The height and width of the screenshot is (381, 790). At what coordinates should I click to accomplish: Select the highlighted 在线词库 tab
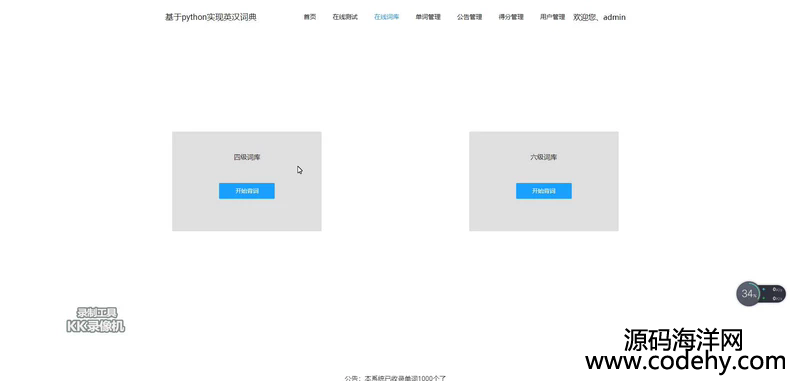click(386, 17)
